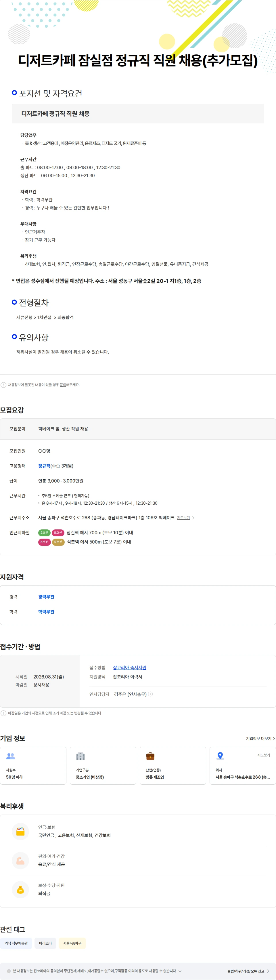Click gold 9호선 badge for 석촌역

(58, 542)
